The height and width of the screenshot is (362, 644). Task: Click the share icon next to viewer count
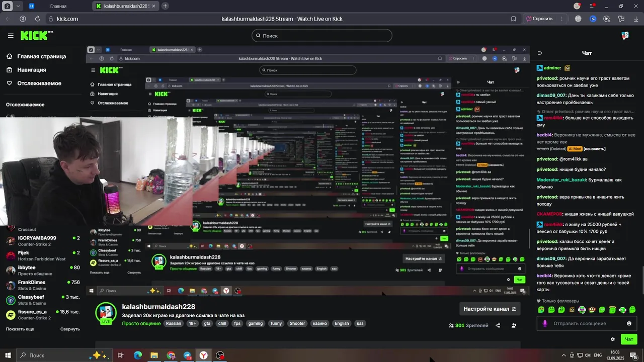coord(498,325)
